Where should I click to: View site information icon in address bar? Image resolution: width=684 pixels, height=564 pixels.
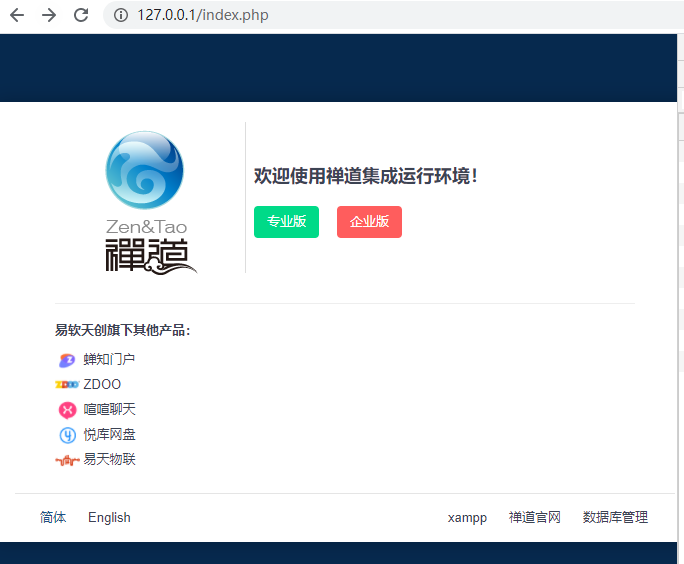[x=121, y=15]
